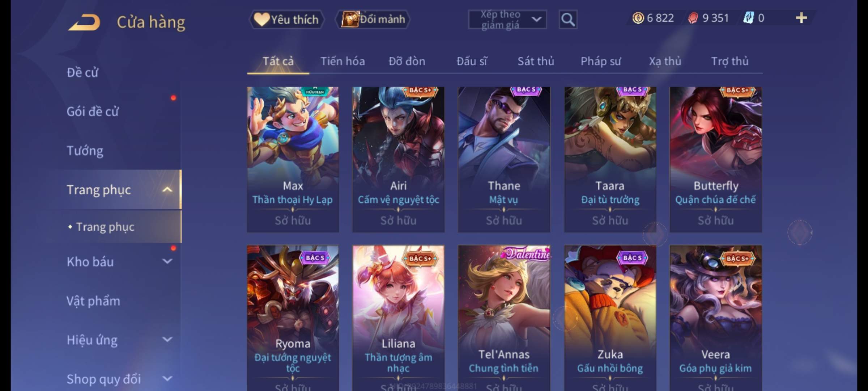This screenshot has width=868, height=391.
Task: Switch to the Sát thủ tab
Action: 536,61
